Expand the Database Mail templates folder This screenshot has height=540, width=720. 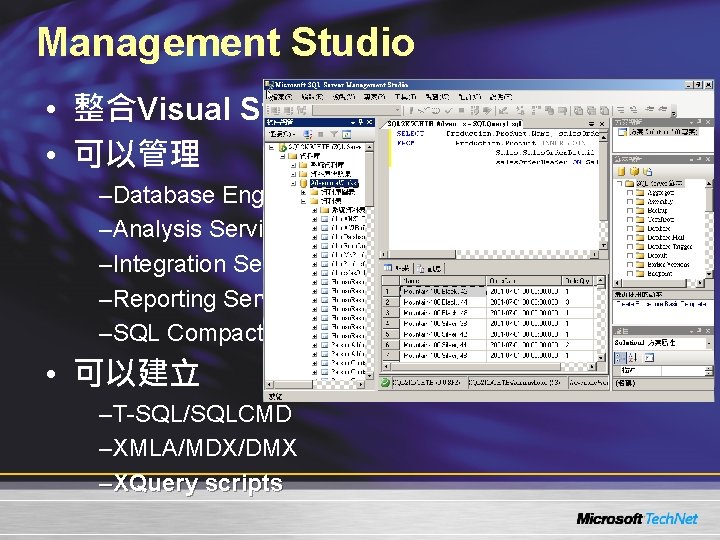pyautogui.click(x=630, y=238)
